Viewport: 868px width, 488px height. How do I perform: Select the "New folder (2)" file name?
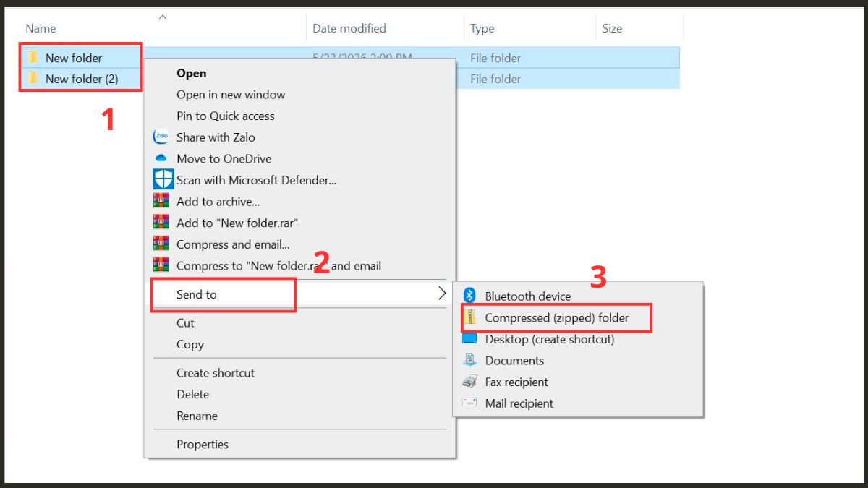click(82, 79)
